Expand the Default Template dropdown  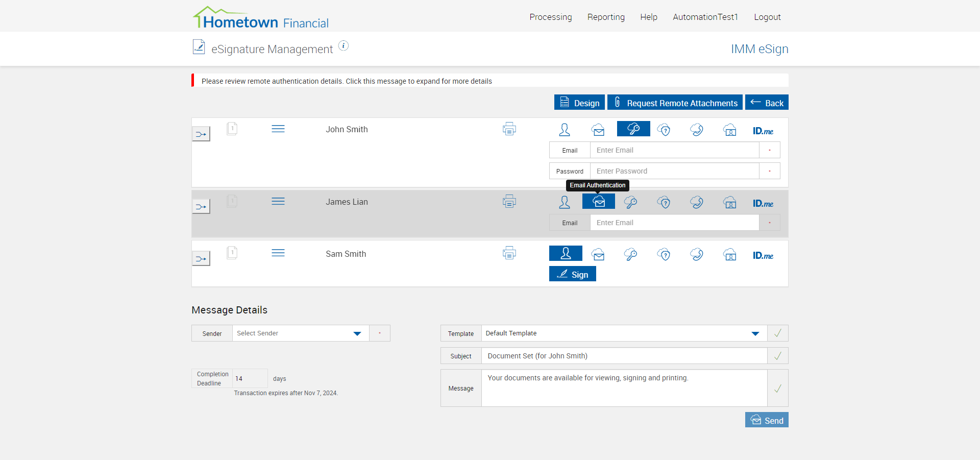[x=624, y=333]
